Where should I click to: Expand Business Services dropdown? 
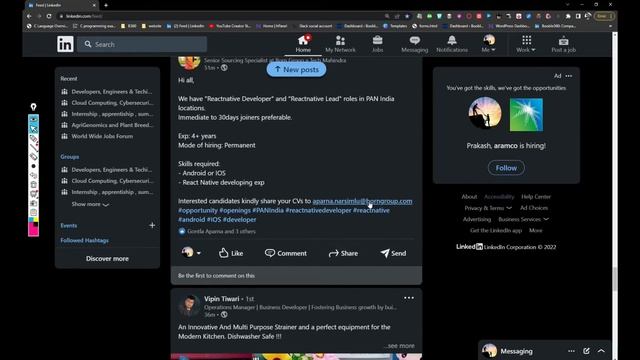523,219
